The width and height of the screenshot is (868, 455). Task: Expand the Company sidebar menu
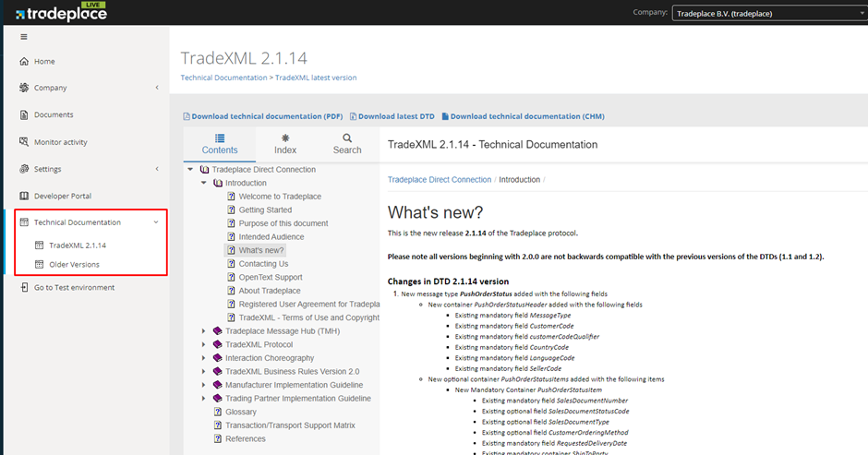pos(156,89)
